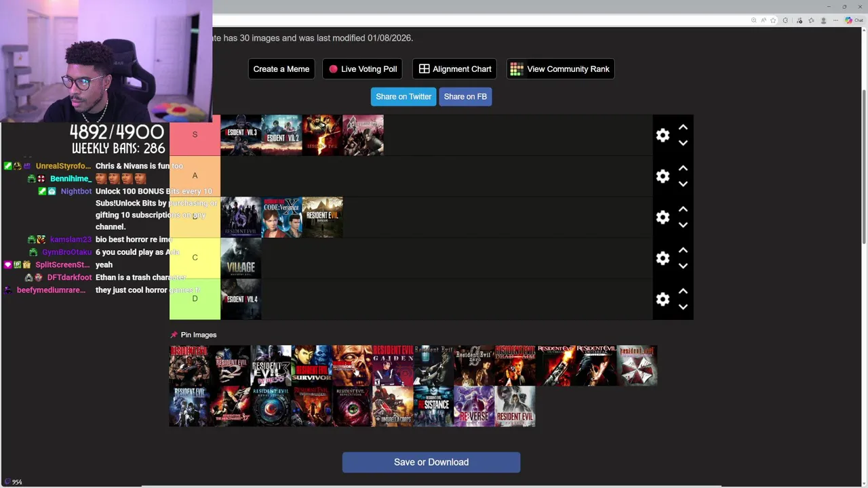Move the S tier row up

pos(683,127)
